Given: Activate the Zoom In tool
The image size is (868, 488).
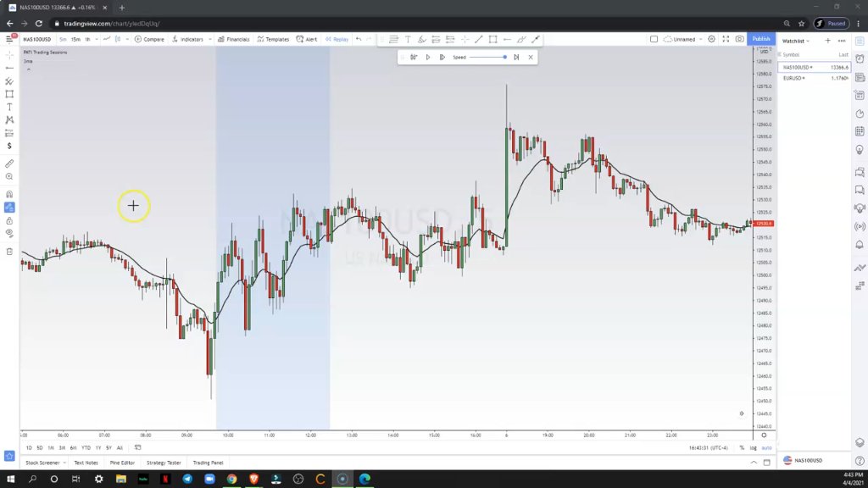Looking at the screenshot, I should pyautogui.click(x=9, y=177).
